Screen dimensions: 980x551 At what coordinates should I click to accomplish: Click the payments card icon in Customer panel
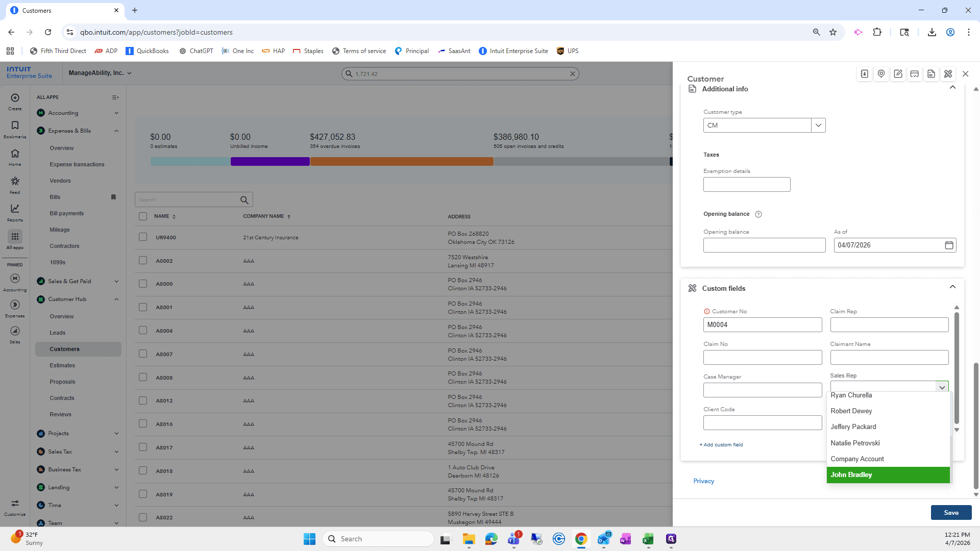(x=915, y=74)
